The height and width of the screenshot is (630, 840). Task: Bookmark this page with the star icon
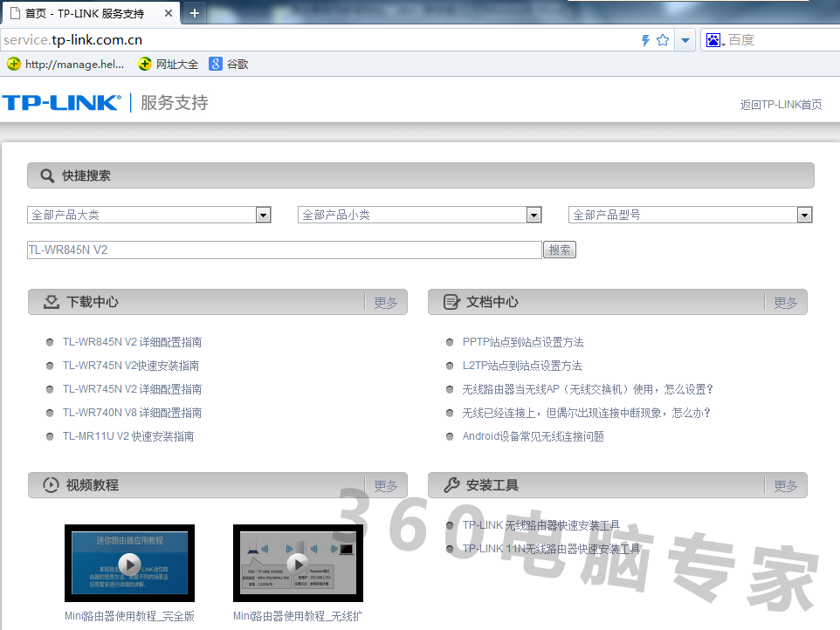(x=663, y=40)
